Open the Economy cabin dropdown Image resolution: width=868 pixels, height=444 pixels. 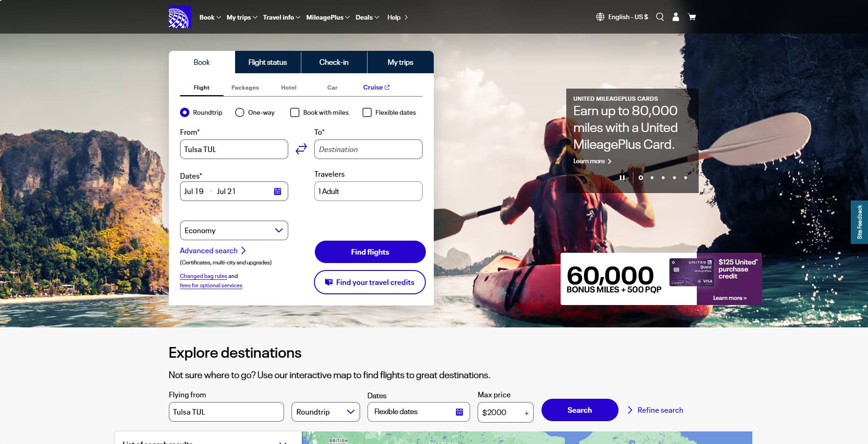tap(234, 230)
